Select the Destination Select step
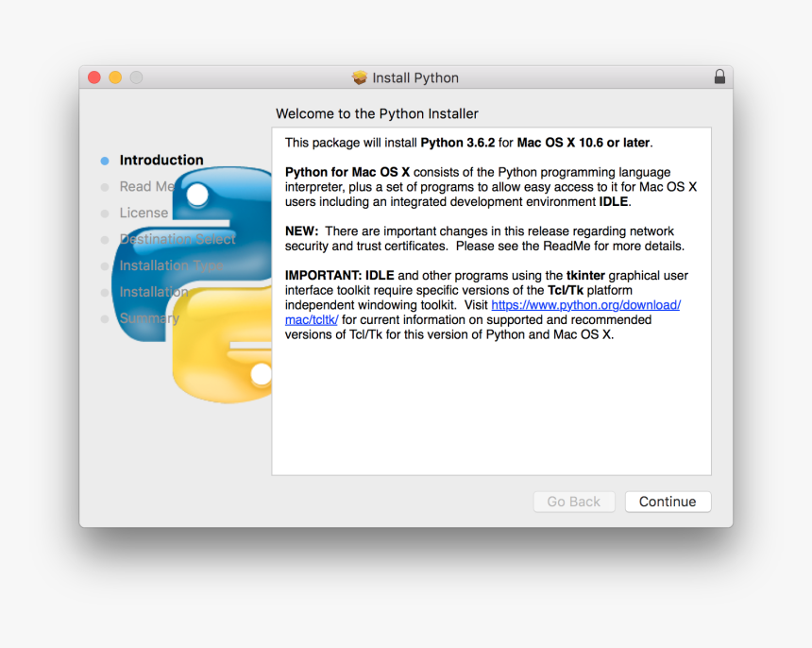Image resolution: width=812 pixels, height=648 pixels. (178, 239)
